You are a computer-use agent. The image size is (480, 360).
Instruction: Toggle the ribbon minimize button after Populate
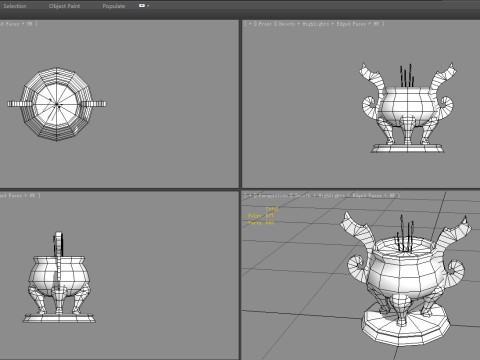click(142, 6)
